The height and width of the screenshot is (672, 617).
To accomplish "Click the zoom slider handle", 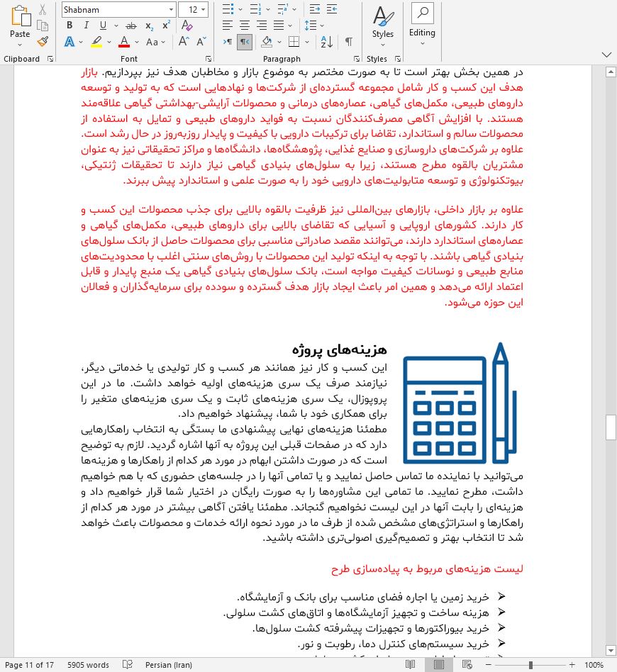I will (x=530, y=665).
